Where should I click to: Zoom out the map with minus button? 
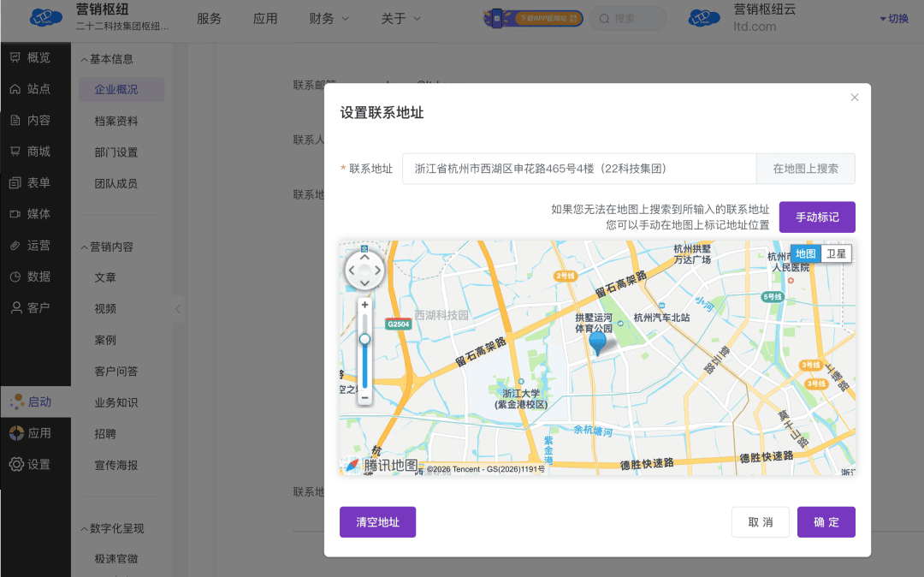(x=364, y=398)
